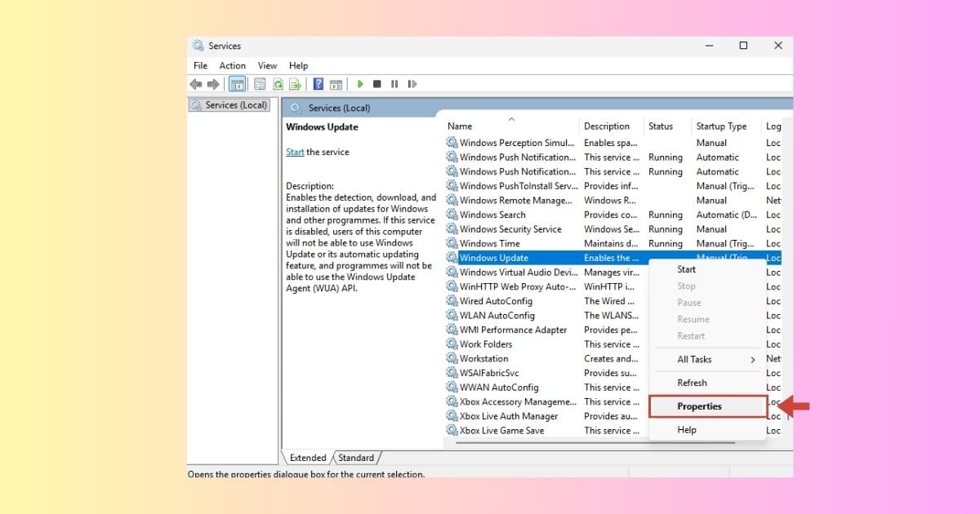
Task: Click the Stop Service square icon
Action: pos(376,84)
